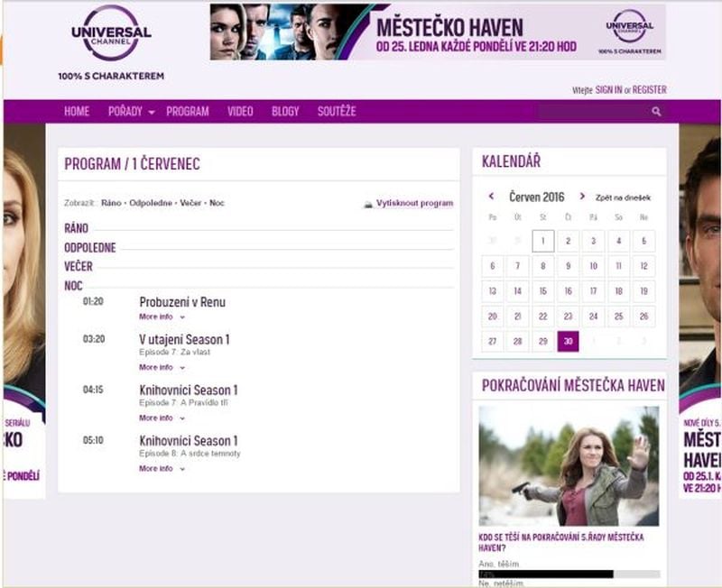722x588 pixels.
Task: Filter schedule by Ráno link
Action: click(x=111, y=203)
